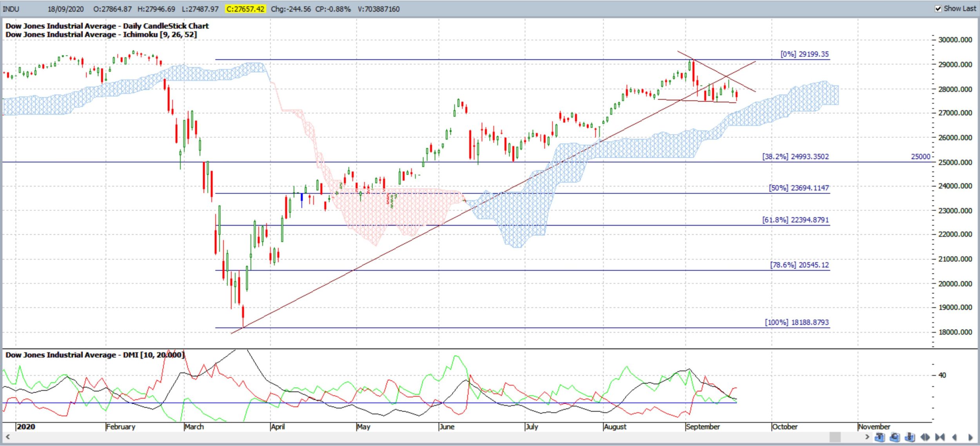Click the [38.2%] 24993.3502 Fibonacci label

795,156
